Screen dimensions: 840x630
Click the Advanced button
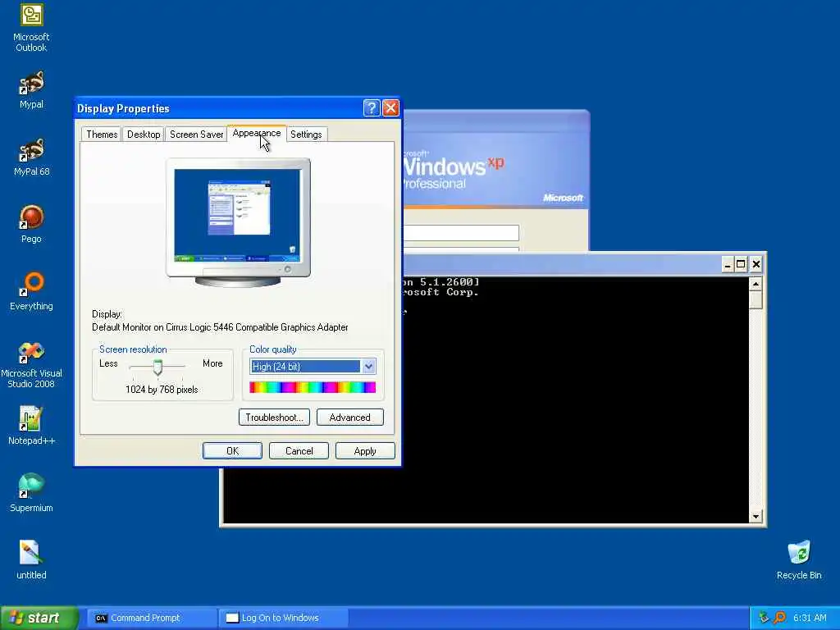pyautogui.click(x=349, y=418)
